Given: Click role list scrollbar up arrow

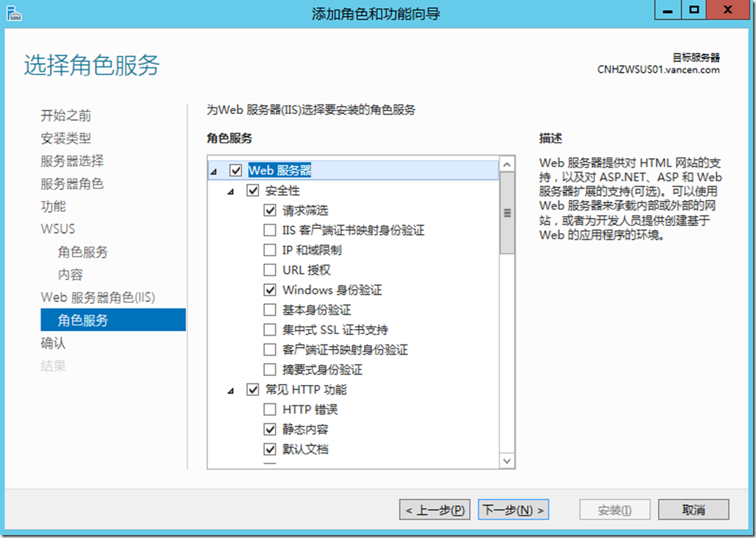Looking at the screenshot, I should click(x=507, y=165).
